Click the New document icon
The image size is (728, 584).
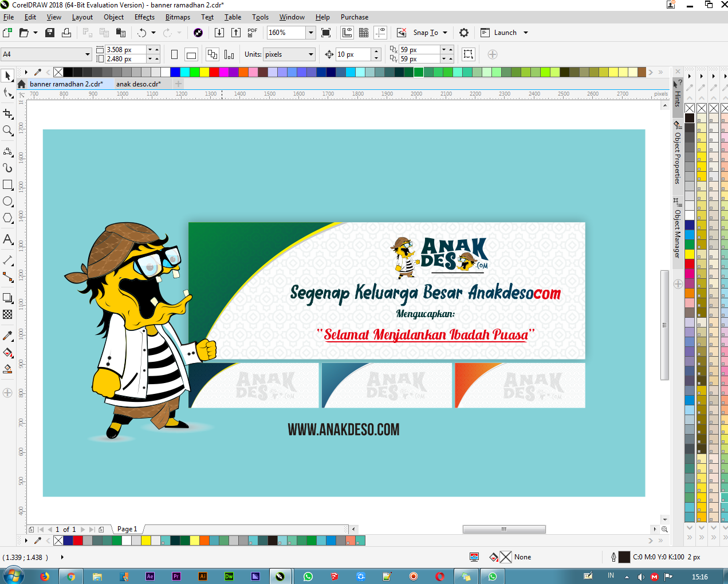pyautogui.click(x=7, y=33)
